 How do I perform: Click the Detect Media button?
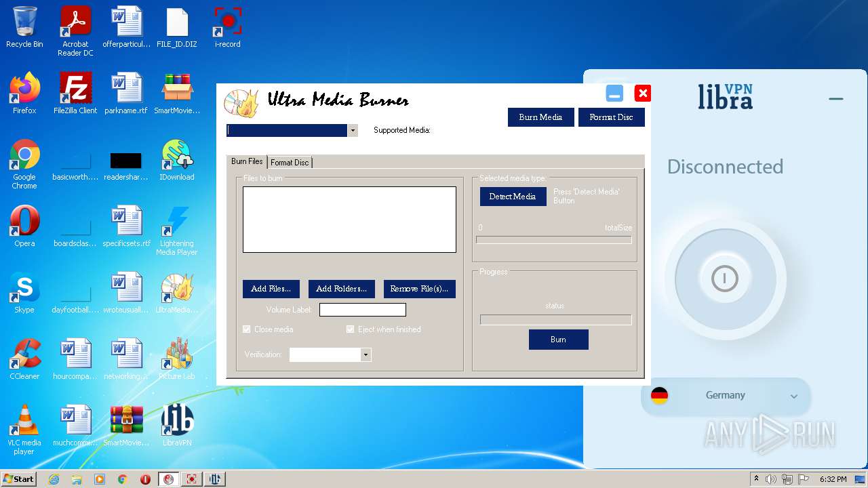[x=513, y=197]
